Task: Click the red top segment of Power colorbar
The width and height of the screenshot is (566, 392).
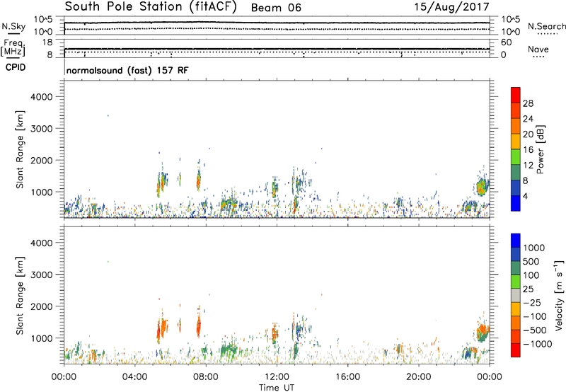Action: (x=516, y=95)
